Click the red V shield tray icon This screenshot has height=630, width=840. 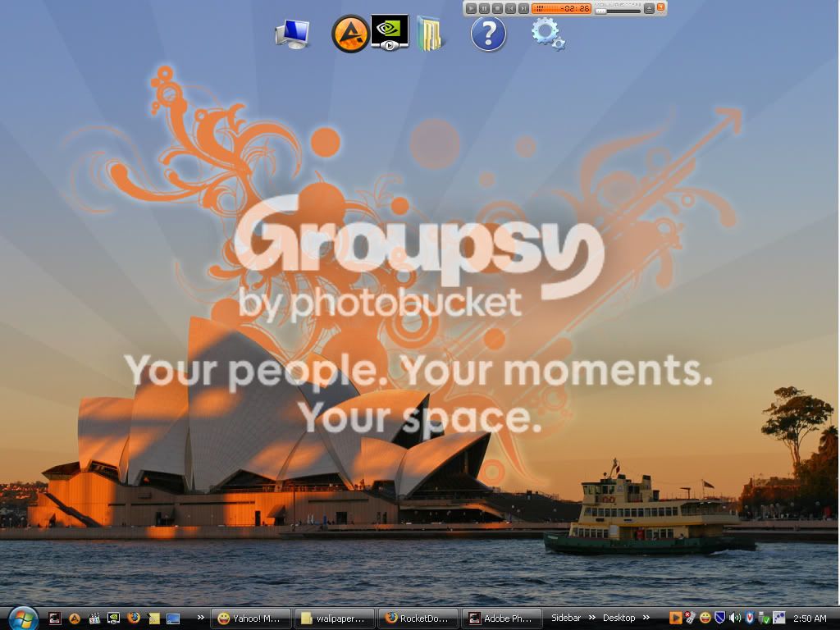750,619
